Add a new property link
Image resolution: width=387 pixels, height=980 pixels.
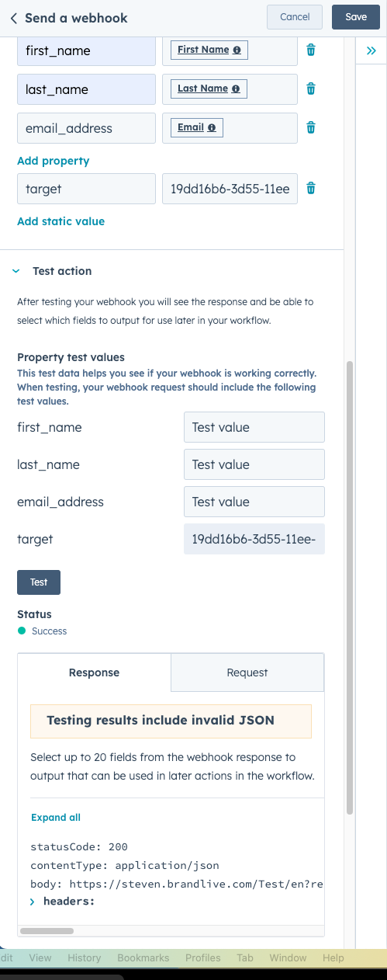coord(54,161)
